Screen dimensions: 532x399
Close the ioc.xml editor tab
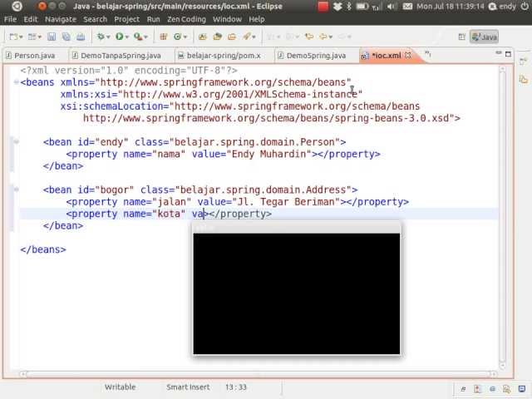point(408,55)
